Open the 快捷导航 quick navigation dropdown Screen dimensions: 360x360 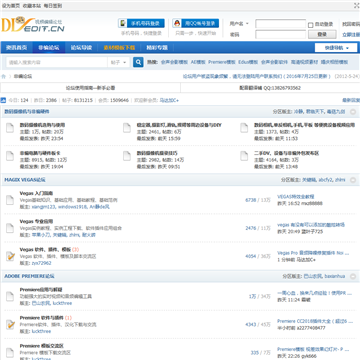click(336, 48)
